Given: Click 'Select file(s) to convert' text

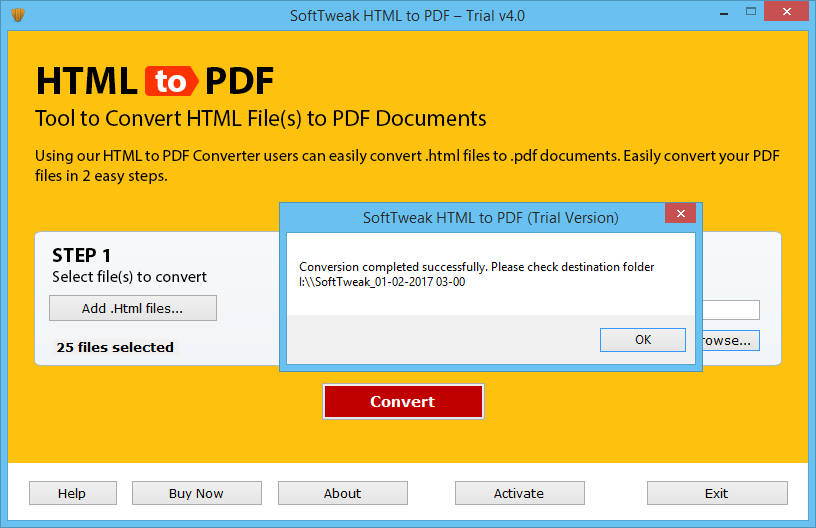Looking at the screenshot, I should tap(129, 277).
